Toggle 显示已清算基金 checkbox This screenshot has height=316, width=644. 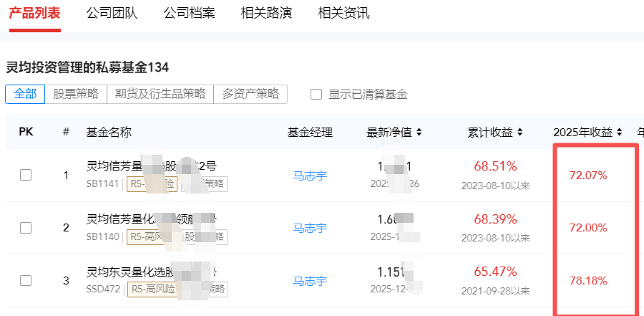tap(316, 95)
